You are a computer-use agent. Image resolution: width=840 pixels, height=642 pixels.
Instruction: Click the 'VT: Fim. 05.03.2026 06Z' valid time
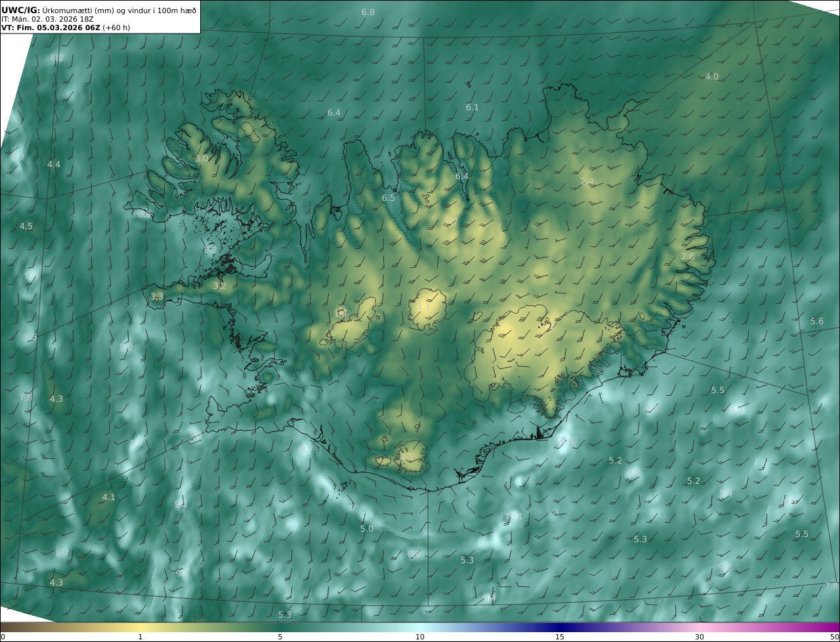pos(51,28)
